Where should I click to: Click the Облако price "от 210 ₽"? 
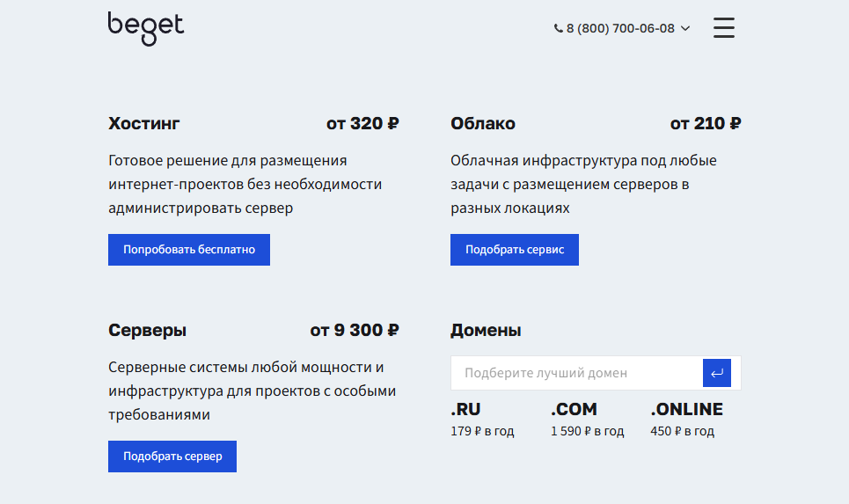click(x=705, y=123)
